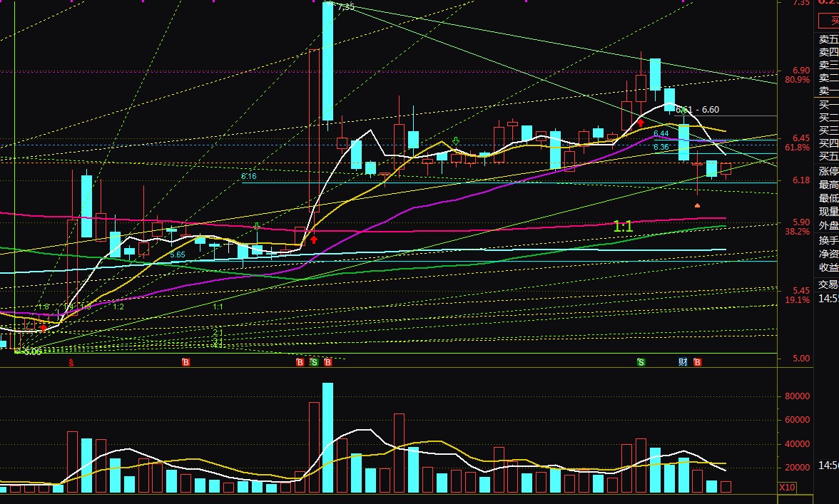Select the 1:2 Gann angle label

coord(118,307)
